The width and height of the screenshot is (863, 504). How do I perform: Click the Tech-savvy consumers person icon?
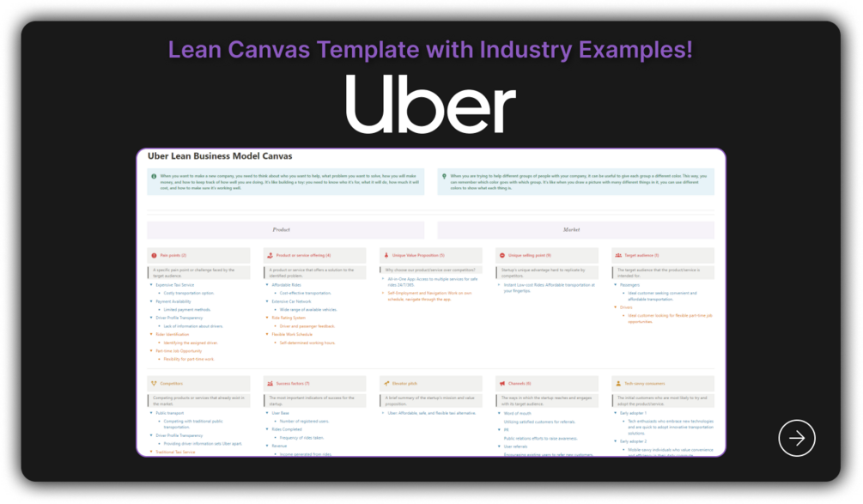point(618,384)
